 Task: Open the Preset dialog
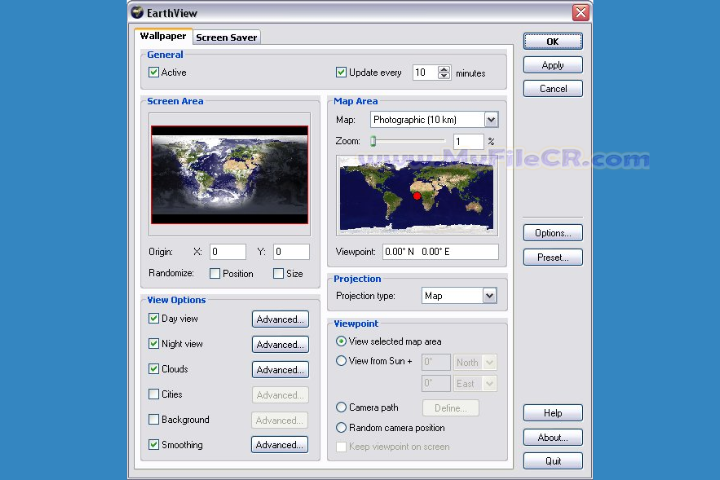pyautogui.click(x=553, y=257)
